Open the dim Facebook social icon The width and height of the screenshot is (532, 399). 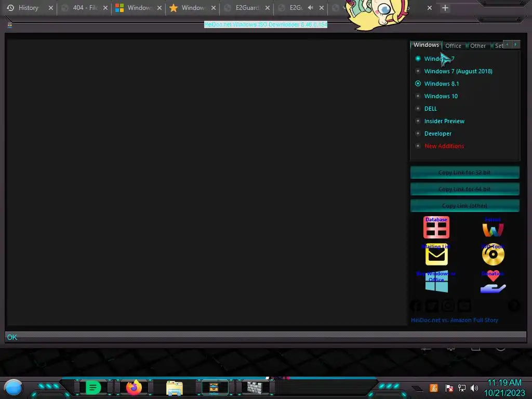pos(416,305)
